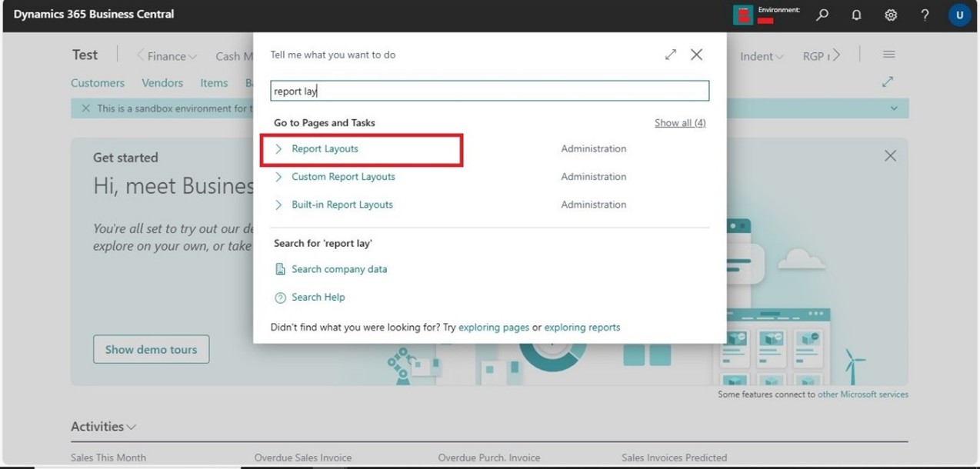Open the notifications bell
Viewport: 980px width, 469px height.
(x=856, y=15)
